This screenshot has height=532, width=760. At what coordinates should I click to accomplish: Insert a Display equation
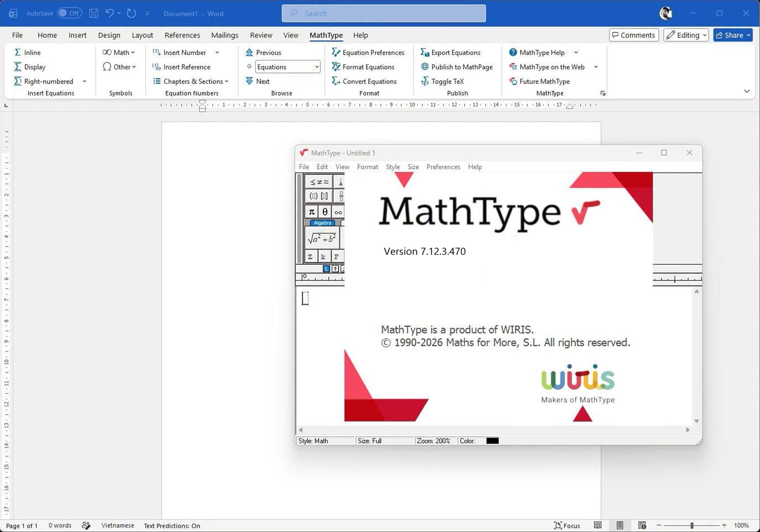tap(30, 67)
